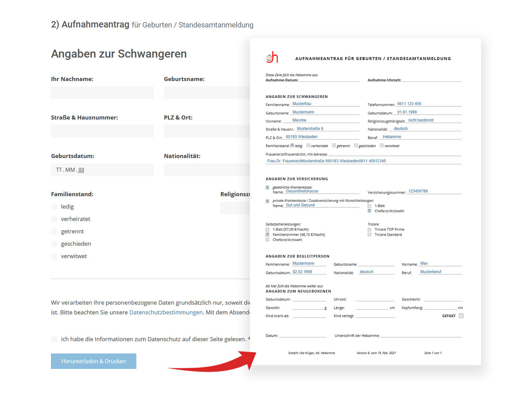
Task: Open the Datenschutzbestimmungen link
Action: tap(166, 312)
